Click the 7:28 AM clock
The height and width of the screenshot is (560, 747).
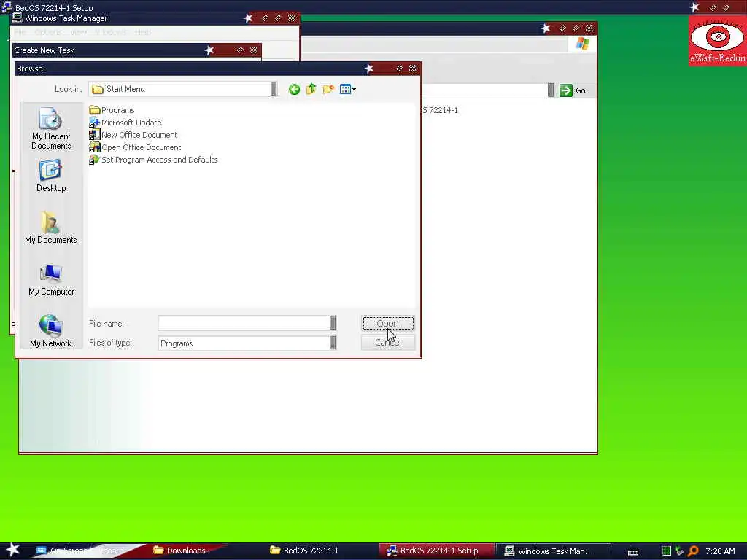[x=720, y=551]
